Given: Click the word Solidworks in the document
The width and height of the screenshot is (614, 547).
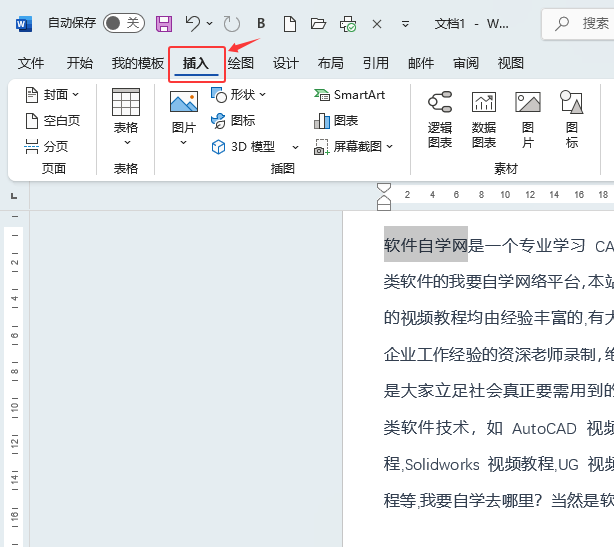Looking at the screenshot, I should click(x=442, y=465).
